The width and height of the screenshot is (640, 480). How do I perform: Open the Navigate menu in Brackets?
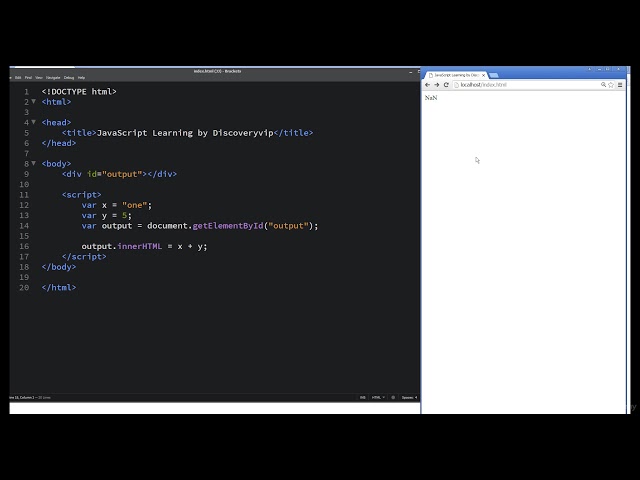[53, 78]
